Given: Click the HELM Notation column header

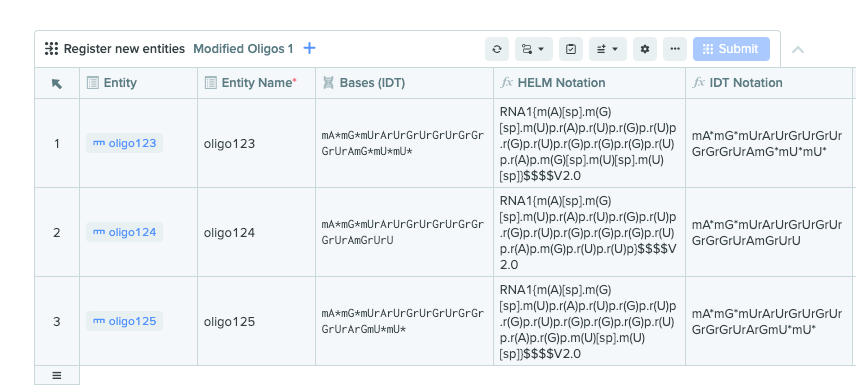Looking at the screenshot, I should point(589,83).
